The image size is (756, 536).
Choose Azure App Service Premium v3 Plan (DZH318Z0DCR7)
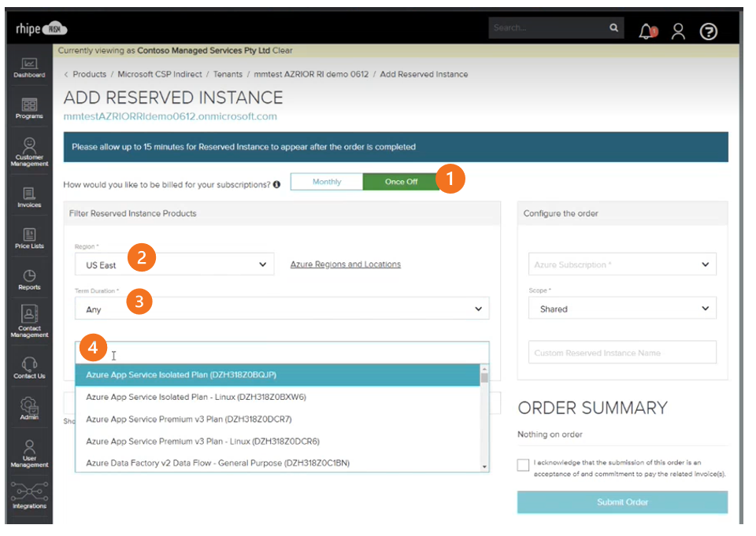pos(277,420)
